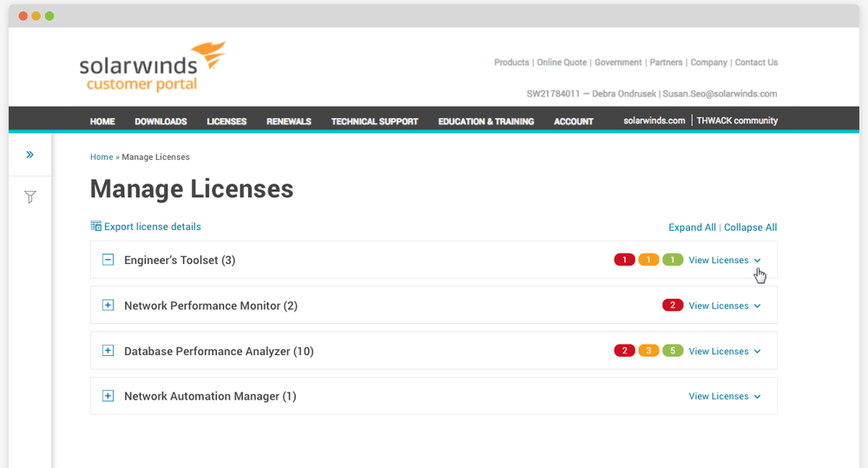The height and width of the screenshot is (468, 868).
Task: Click green badge on Engineer's Toolset row
Action: click(x=673, y=260)
